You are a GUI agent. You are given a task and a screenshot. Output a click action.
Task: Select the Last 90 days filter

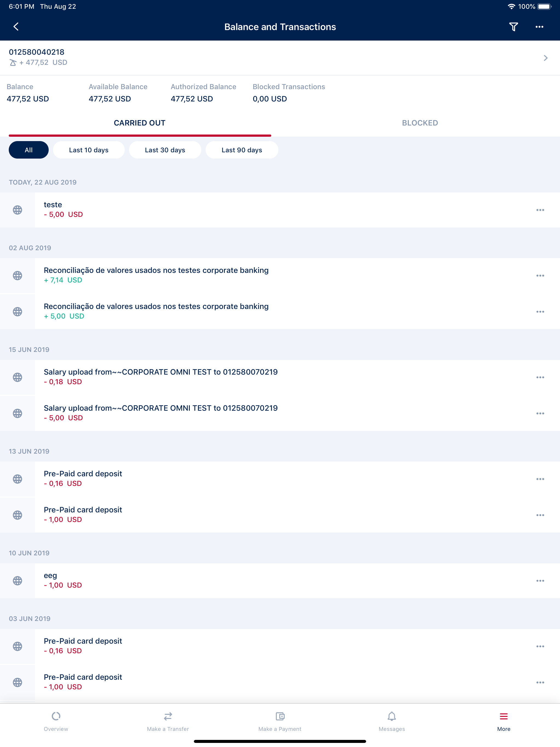pos(242,150)
